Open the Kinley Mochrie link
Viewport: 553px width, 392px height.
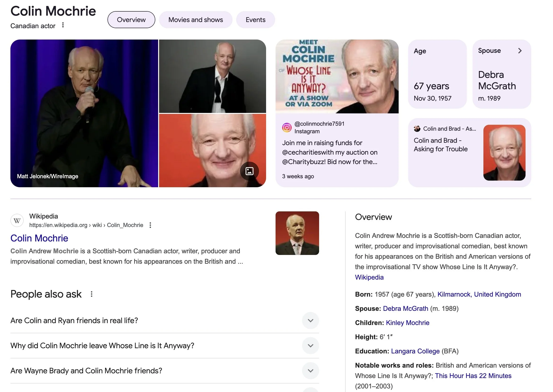[x=407, y=323]
